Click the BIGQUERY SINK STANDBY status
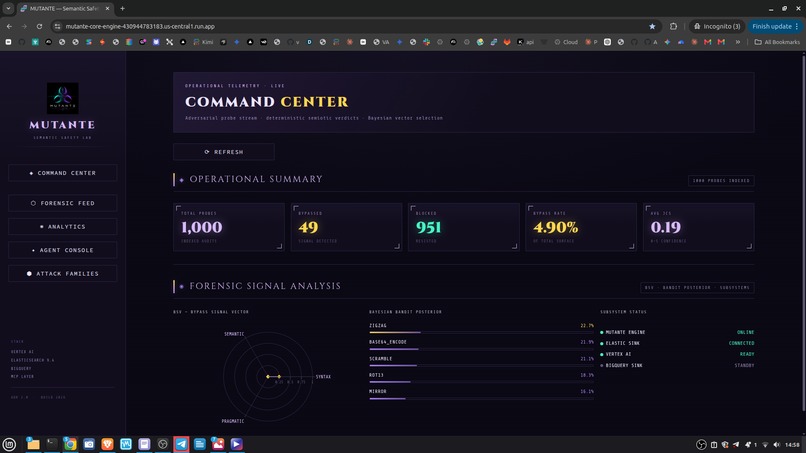Viewport: 806px width, 453px height. click(744, 365)
